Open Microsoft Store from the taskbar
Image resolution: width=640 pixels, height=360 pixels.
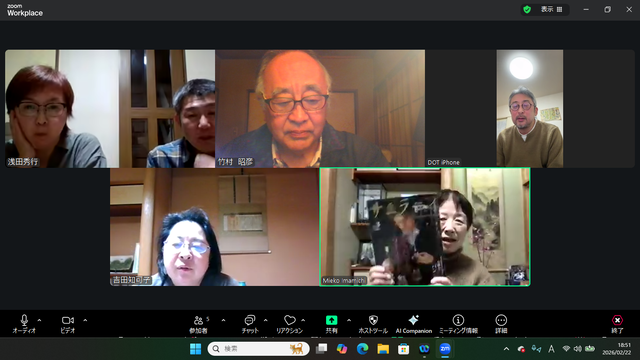[404, 349]
